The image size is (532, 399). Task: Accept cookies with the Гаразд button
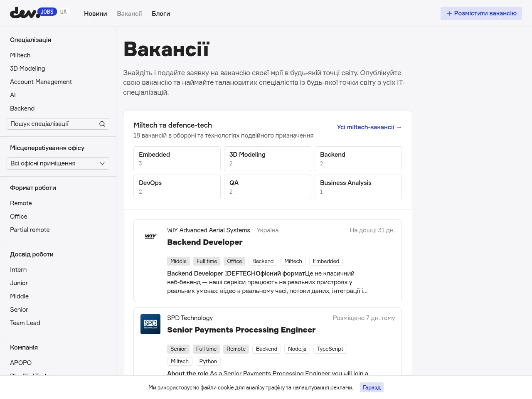coord(372,387)
